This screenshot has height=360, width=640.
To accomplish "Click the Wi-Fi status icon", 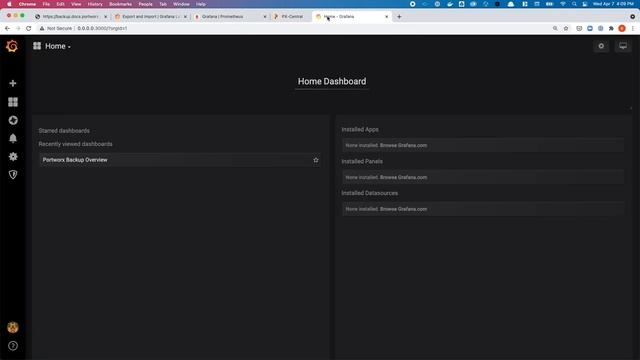I will (x=563, y=4).
